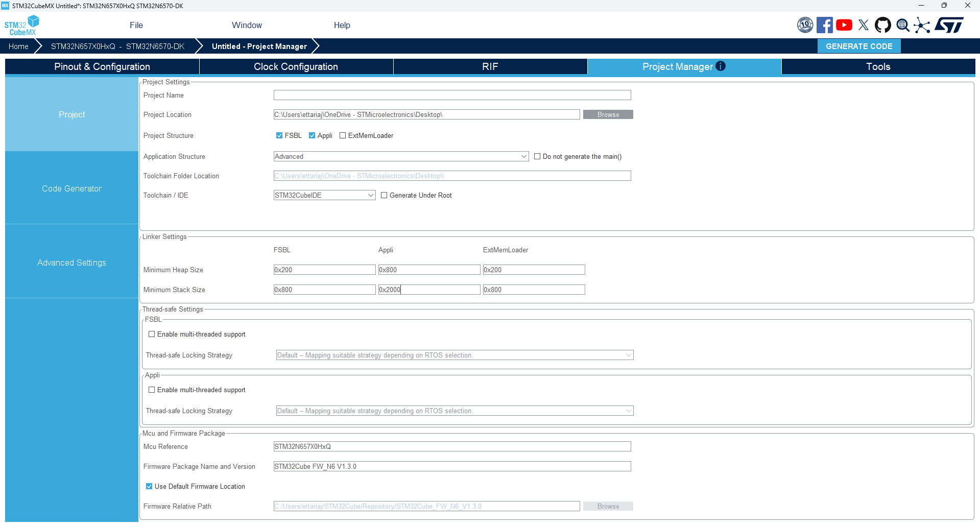Open Appli Thread-safe Locking Strategy dropdown
Image resolution: width=980 pixels, height=525 pixels.
[x=455, y=411]
